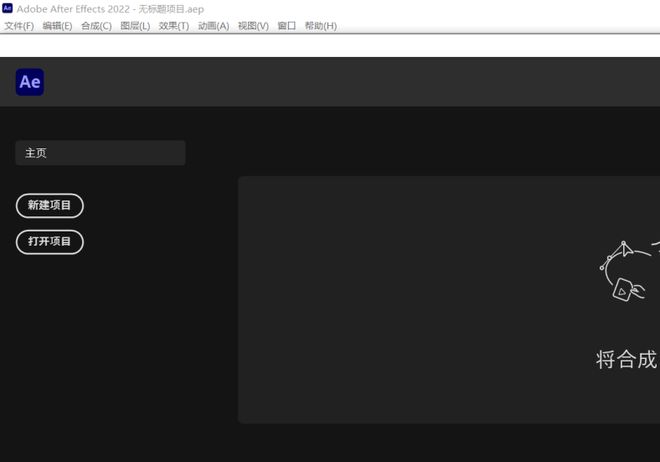Click the 打开项目 button
The image size is (660, 462).
coord(50,242)
